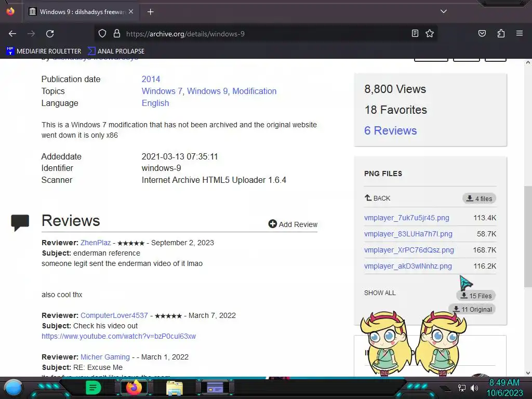This screenshot has height=399, width=532.
Task: Click the page vertical scrollbar thumb
Action: click(528, 236)
